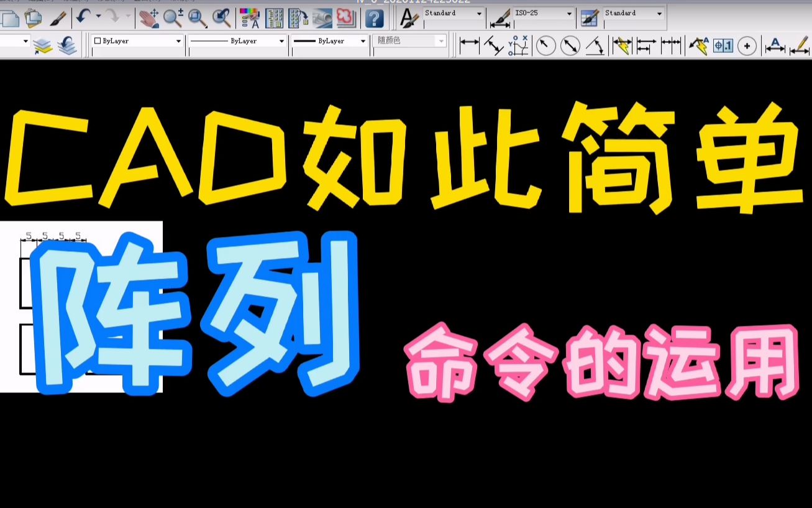
Task: Select the Ordinate dimension tool
Action: [x=518, y=45]
